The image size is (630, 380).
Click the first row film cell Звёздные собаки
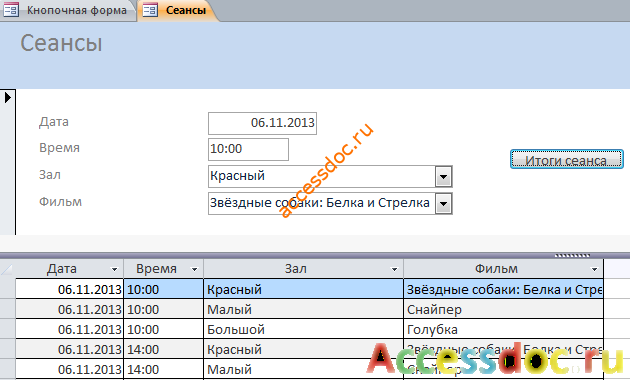tap(503, 289)
